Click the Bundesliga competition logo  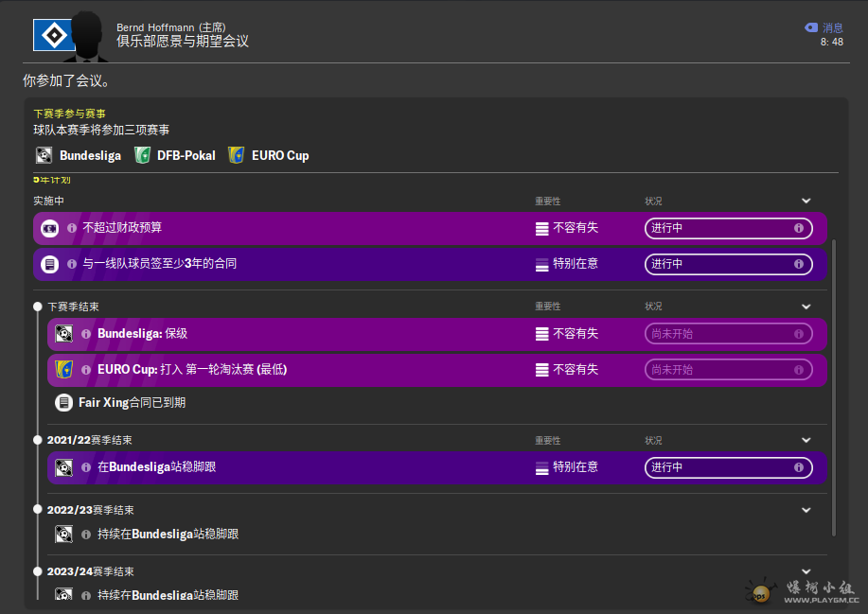click(x=44, y=155)
